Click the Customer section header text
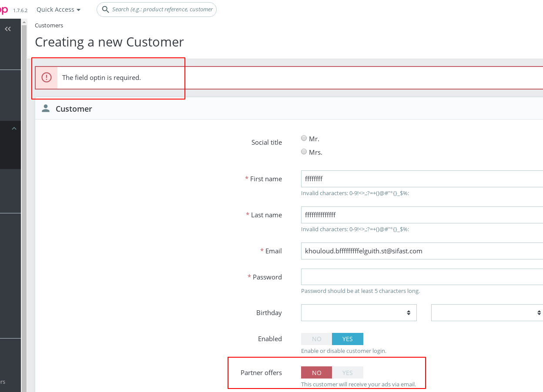The image size is (543, 392). pyautogui.click(x=74, y=109)
